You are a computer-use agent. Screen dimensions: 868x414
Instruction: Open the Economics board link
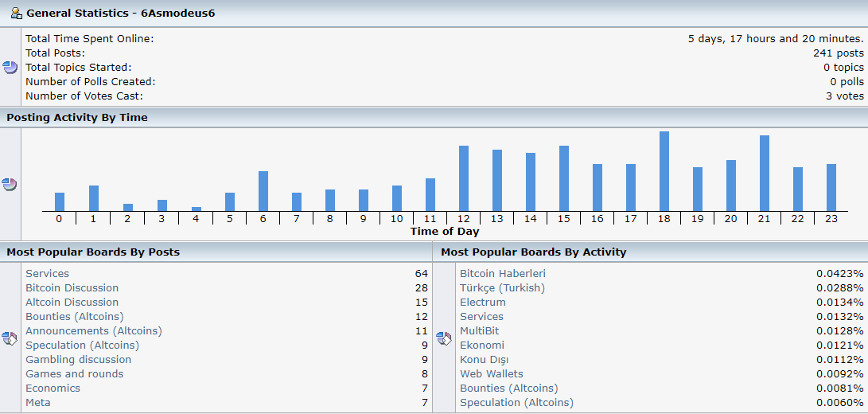53,388
